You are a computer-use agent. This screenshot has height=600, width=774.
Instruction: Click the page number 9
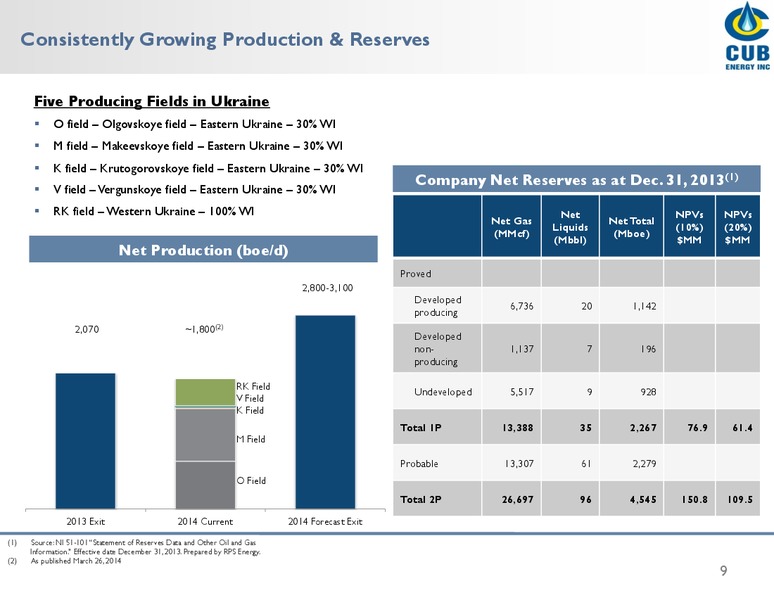[x=723, y=571]
